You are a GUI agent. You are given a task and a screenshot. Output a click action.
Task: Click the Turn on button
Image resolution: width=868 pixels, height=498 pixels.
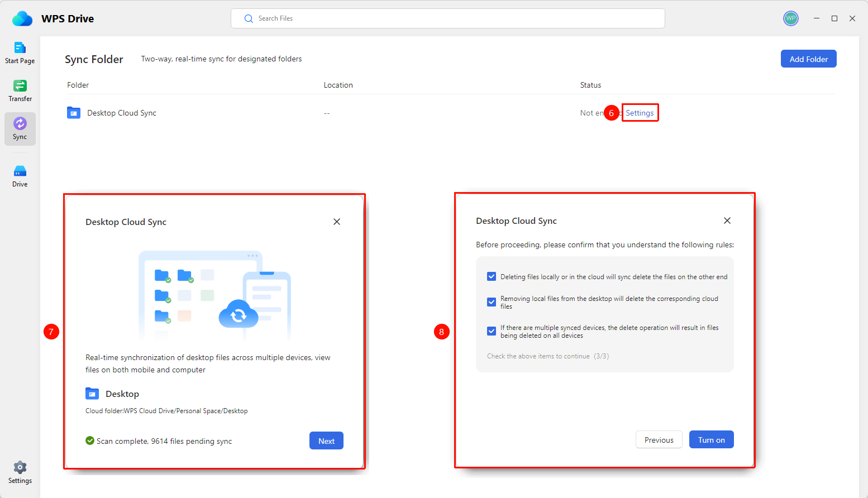[711, 439]
